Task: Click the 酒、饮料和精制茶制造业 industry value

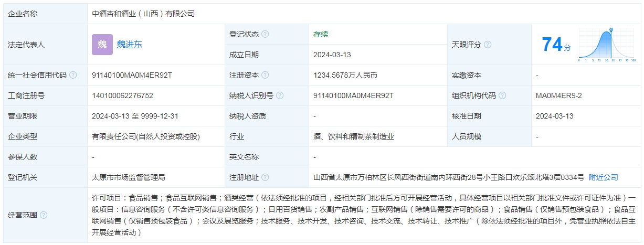Action: pos(353,136)
